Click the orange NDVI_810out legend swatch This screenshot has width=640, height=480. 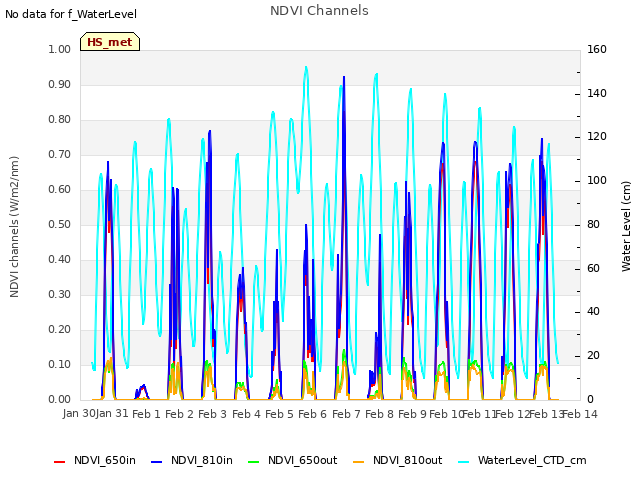click(x=358, y=462)
